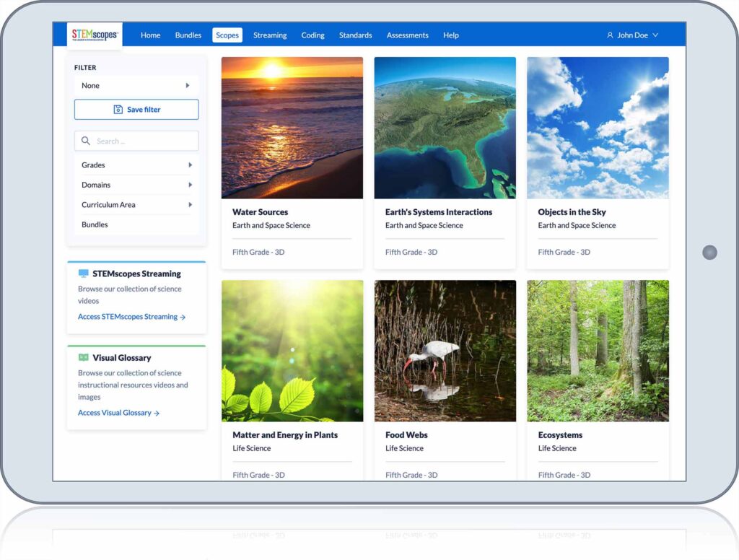Expand the Curriculum Area filter
Viewport: 739px width, 560px height.
pyautogui.click(x=136, y=205)
